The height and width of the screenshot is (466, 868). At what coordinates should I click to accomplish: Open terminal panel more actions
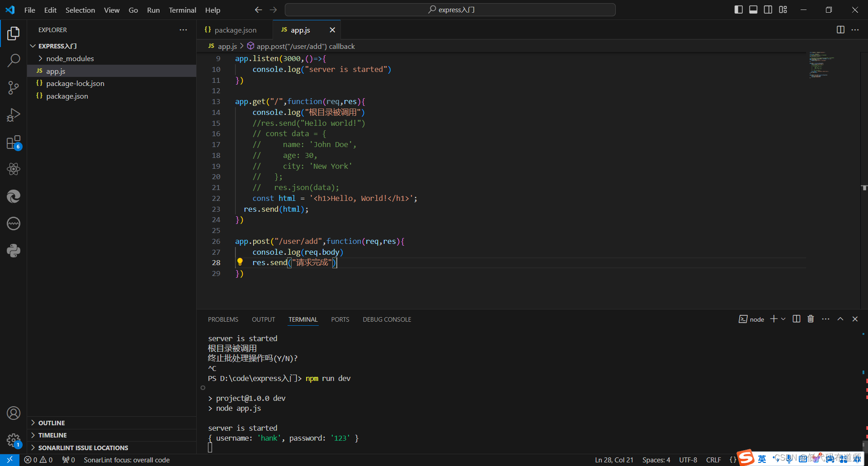(x=826, y=319)
